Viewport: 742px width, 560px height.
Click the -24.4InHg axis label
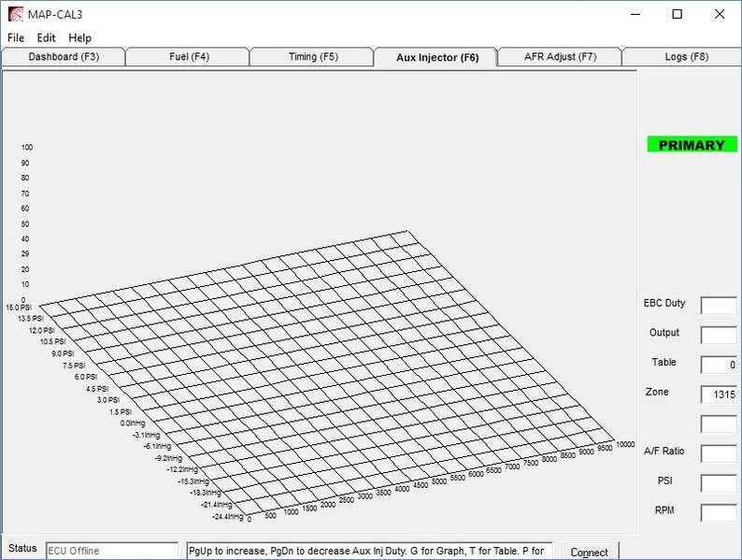228,516
